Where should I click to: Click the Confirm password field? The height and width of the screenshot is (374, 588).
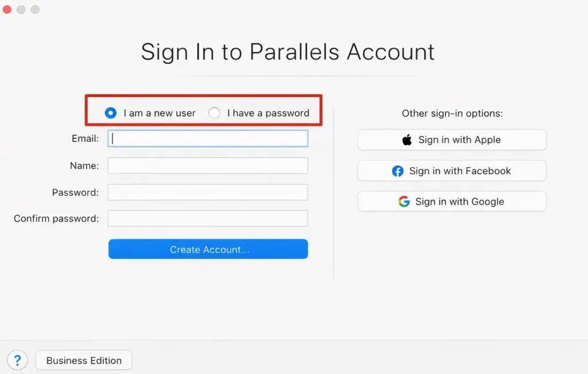pos(208,218)
